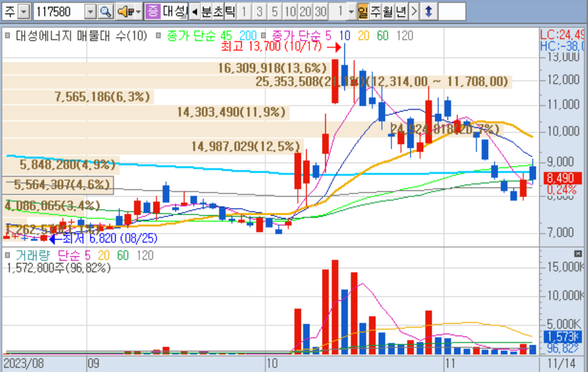Click the purple 증 badge icon
The image size is (588, 372).
pyautogui.click(x=153, y=11)
